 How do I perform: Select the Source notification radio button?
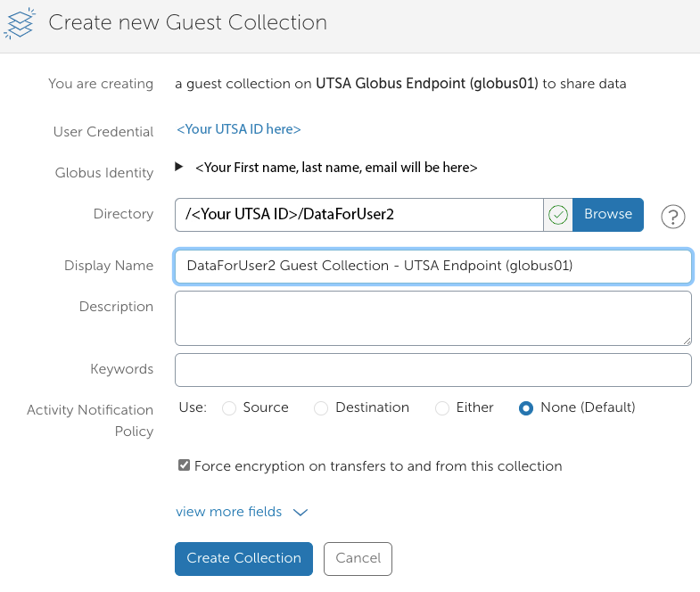229,407
